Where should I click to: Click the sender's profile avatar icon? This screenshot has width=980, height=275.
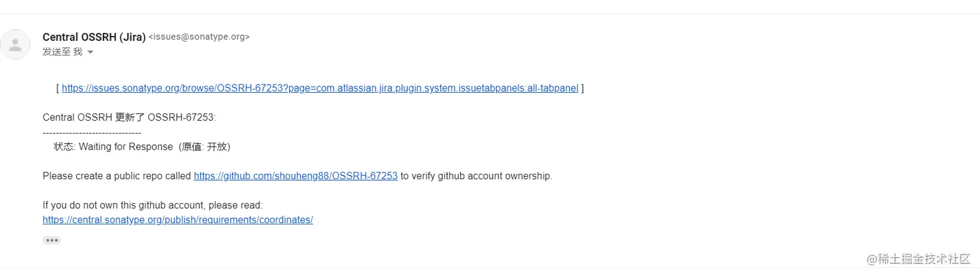click(x=16, y=45)
